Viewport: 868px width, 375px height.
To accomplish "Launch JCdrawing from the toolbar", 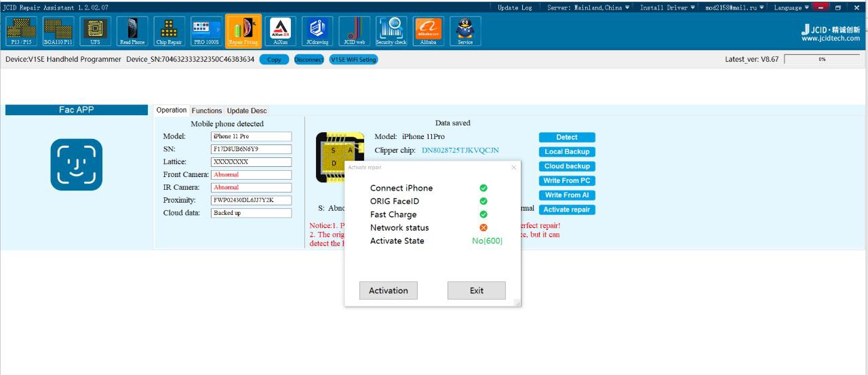I will [317, 31].
